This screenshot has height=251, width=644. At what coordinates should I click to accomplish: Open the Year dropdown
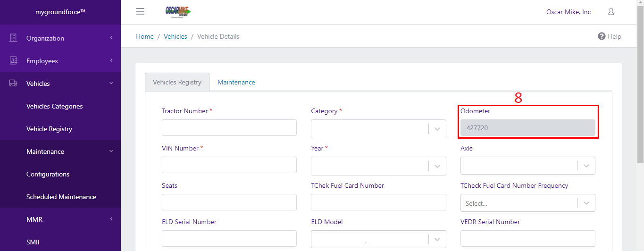(x=437, y=166)
